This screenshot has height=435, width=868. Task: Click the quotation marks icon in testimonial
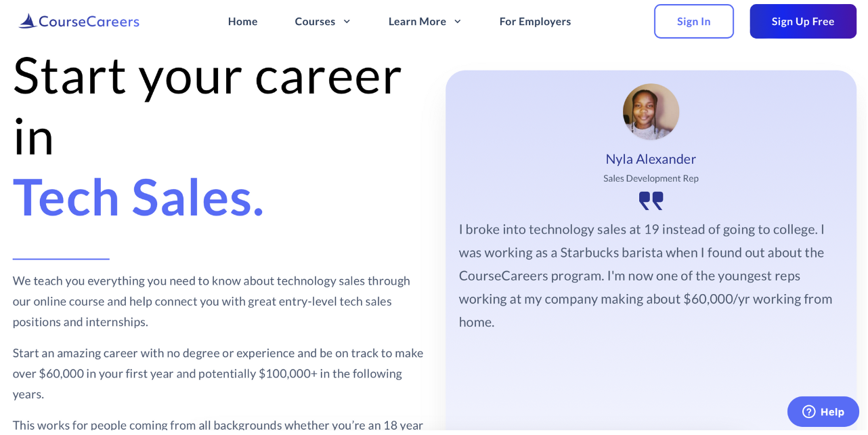tap(651, 201)
